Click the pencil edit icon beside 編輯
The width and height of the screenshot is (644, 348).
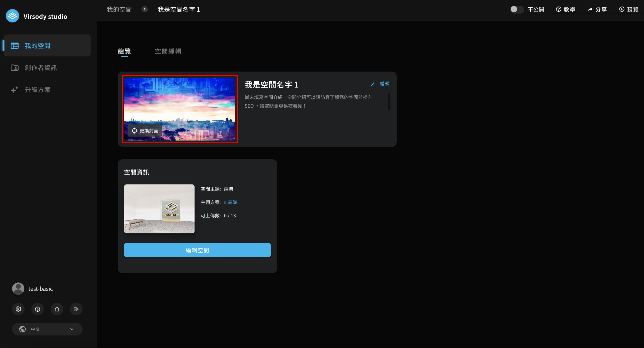(x=373, y=84)
